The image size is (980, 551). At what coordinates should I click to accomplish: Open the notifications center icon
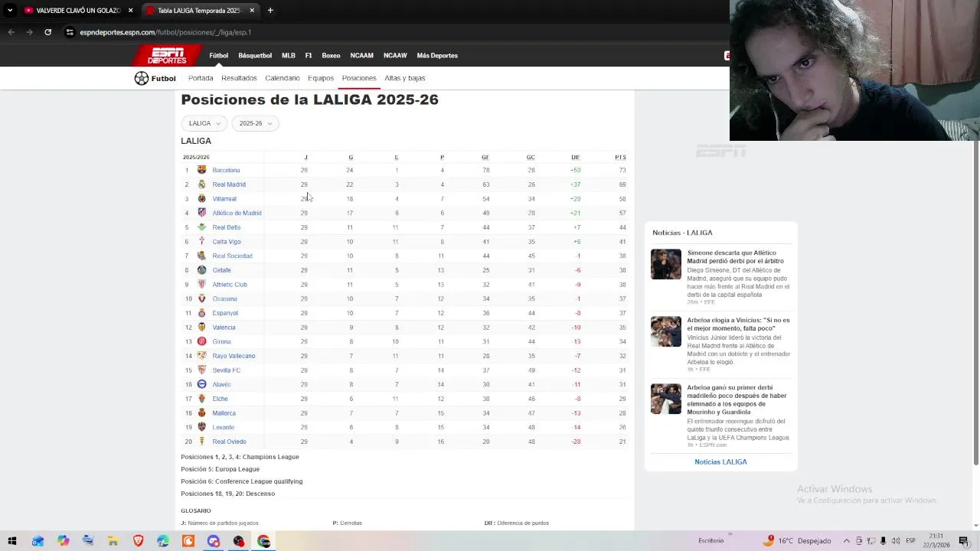(963, 541)
